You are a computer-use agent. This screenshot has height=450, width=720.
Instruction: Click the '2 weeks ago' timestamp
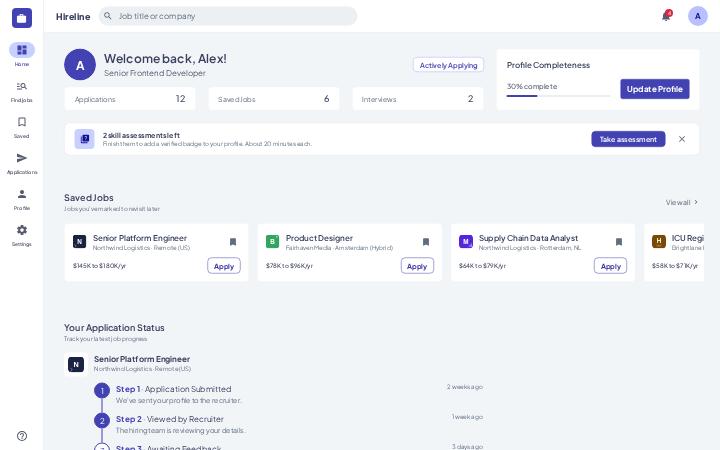tap(465, 387)
